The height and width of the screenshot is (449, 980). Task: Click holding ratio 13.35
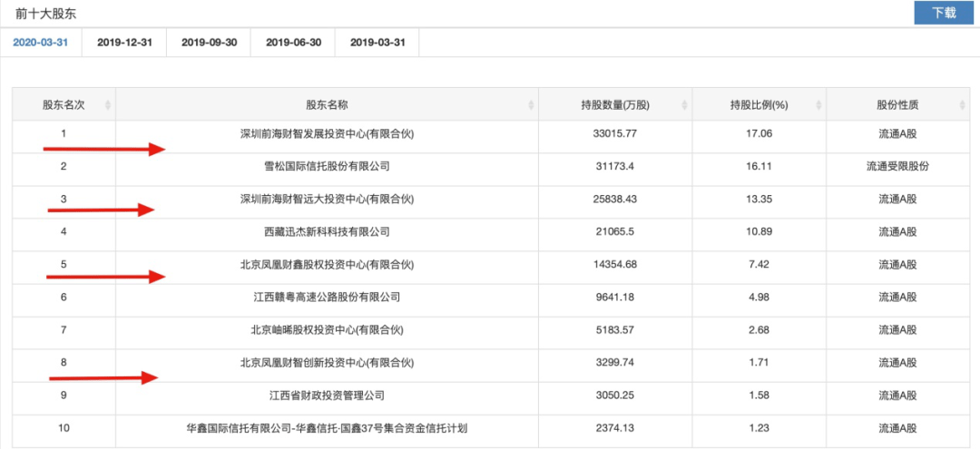coord(759,199)
